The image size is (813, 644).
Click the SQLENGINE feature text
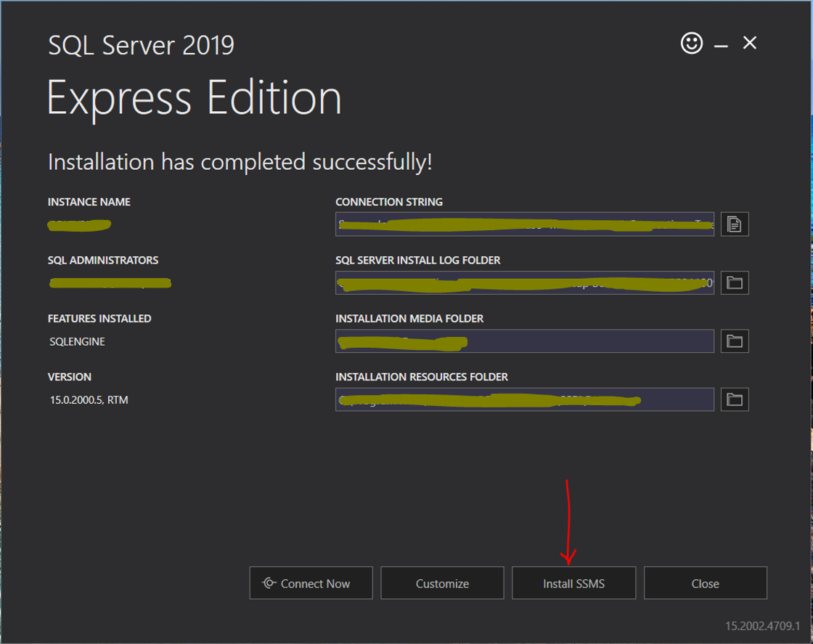pos(77,342)
